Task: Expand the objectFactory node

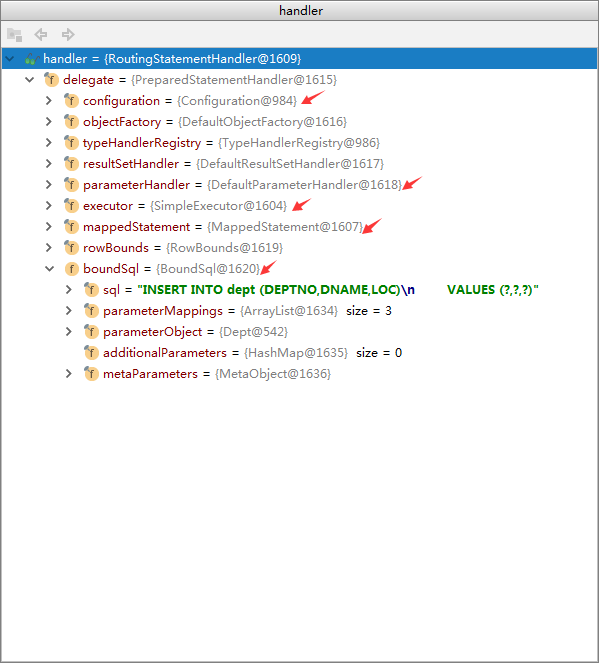Action: 49,122
